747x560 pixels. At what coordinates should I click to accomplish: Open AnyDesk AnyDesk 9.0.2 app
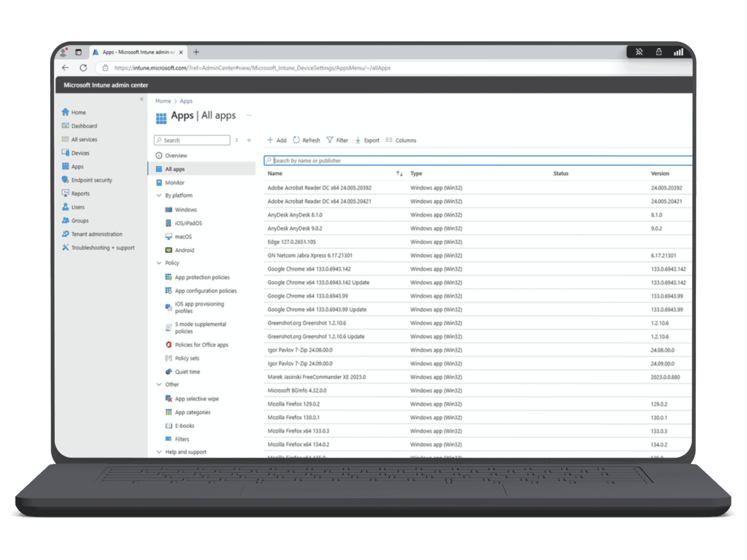[295, 228]
